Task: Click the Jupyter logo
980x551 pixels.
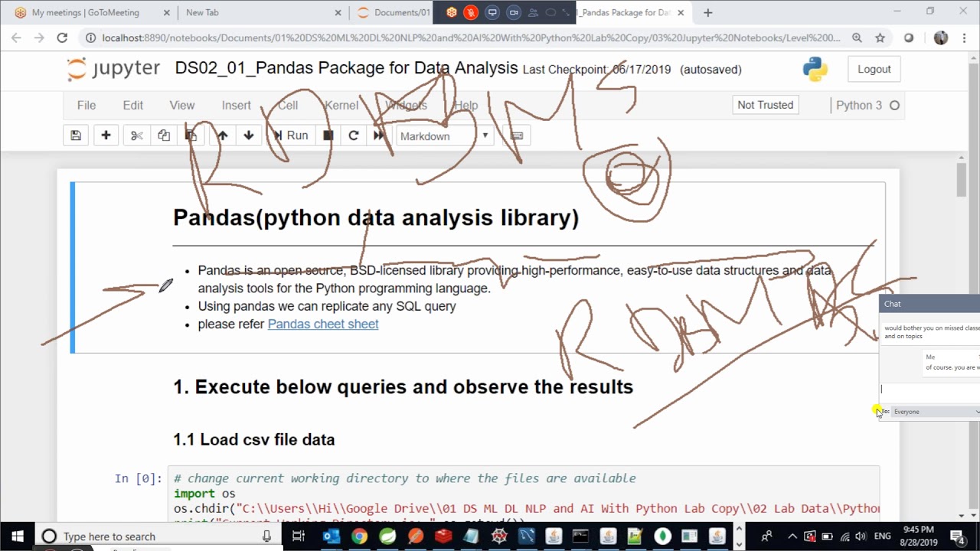Action: pyautogui.click(x=113, y=69)
